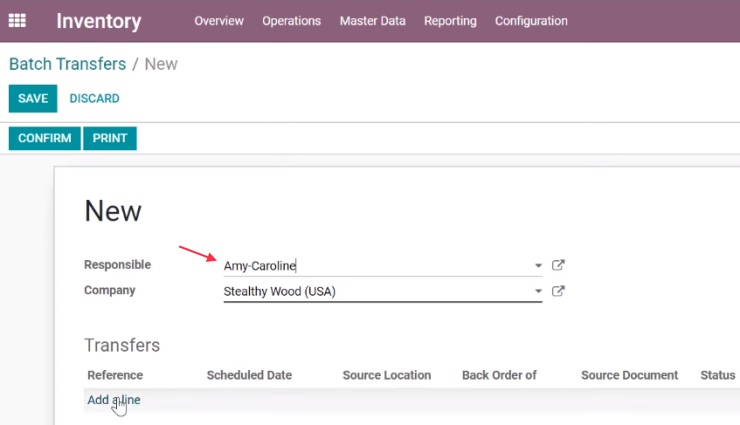Open external link for Responsible field
Screen dimensions: 740x425
[558, 265]
